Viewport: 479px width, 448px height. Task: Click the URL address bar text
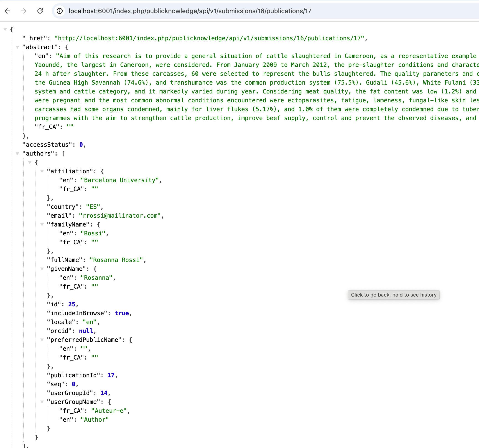(x=190, y=11)
